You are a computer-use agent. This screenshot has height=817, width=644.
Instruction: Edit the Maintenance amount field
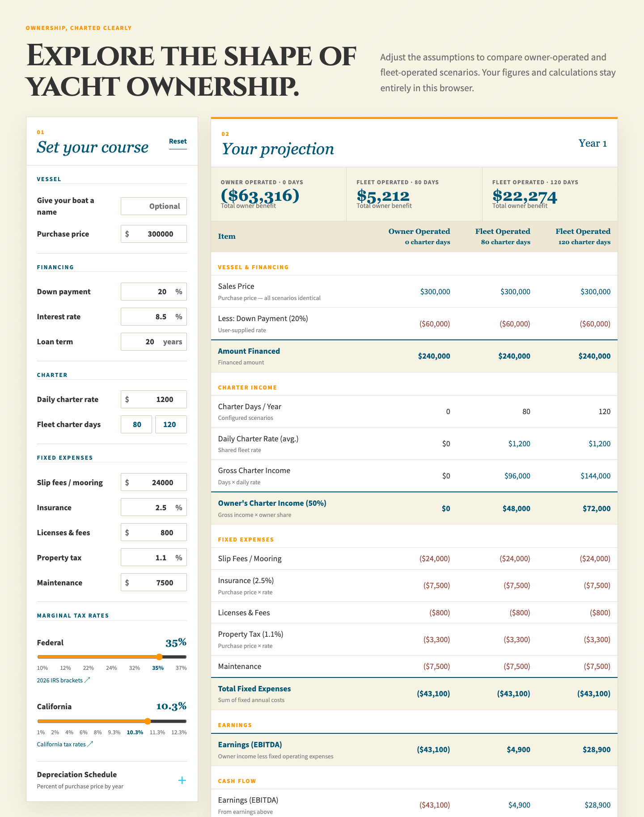(154, 583)
